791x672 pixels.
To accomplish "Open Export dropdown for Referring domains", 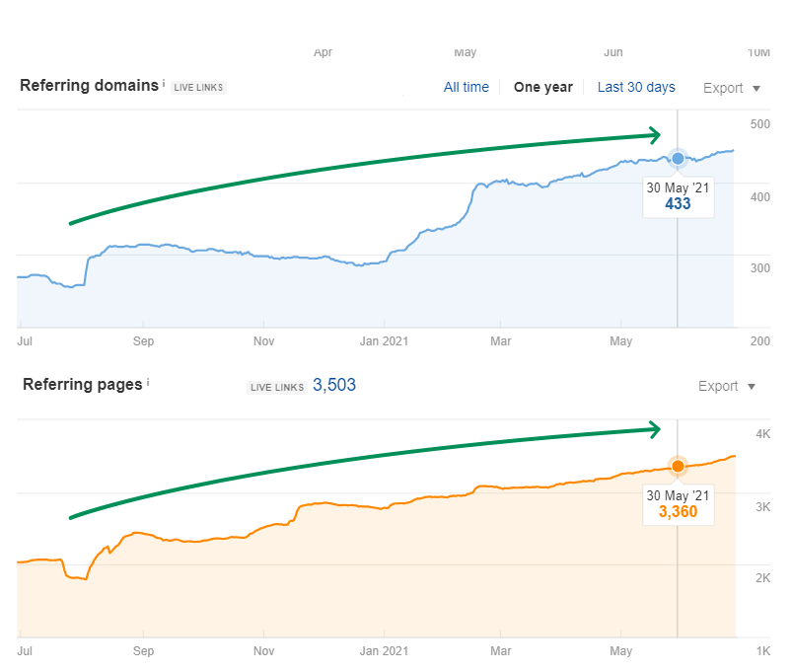I will point(731,88).
